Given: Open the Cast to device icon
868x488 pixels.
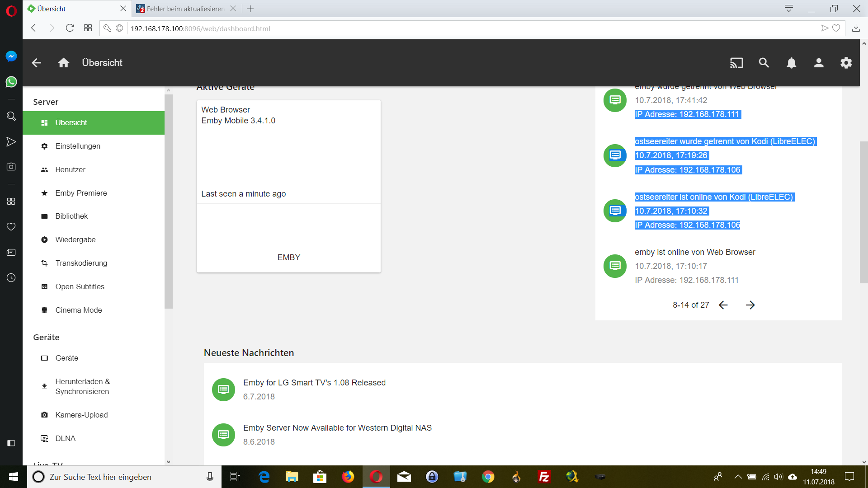Looking at the screenshot, I should tap(736, 63).
